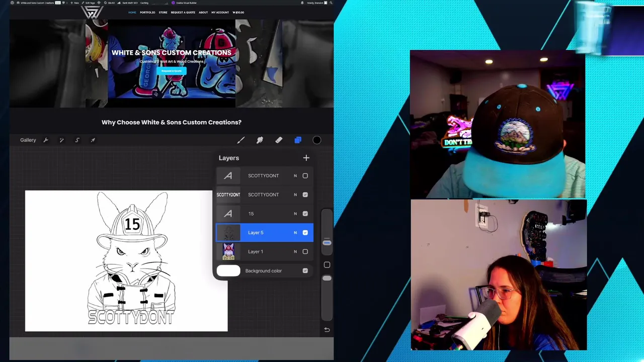Open MY ACCOUNT menu item
This screenshot has height=362, width=644.
pyautogui.click(x=220, y=13)
